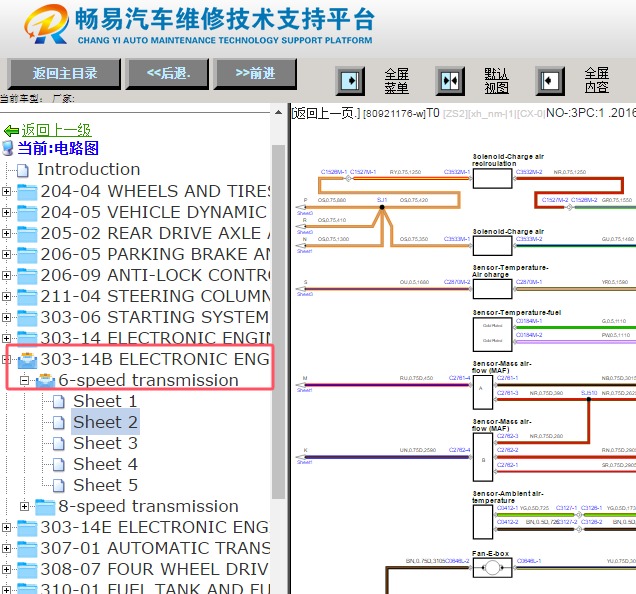
Task: Expand the 206-09 ANTI-LOCK CONTROL node
Action: click(6, 275)
